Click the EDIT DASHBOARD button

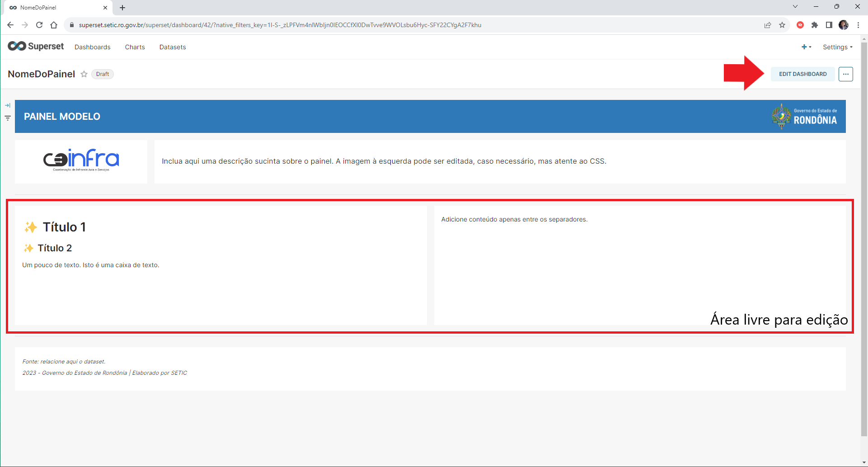coord(802,74)
